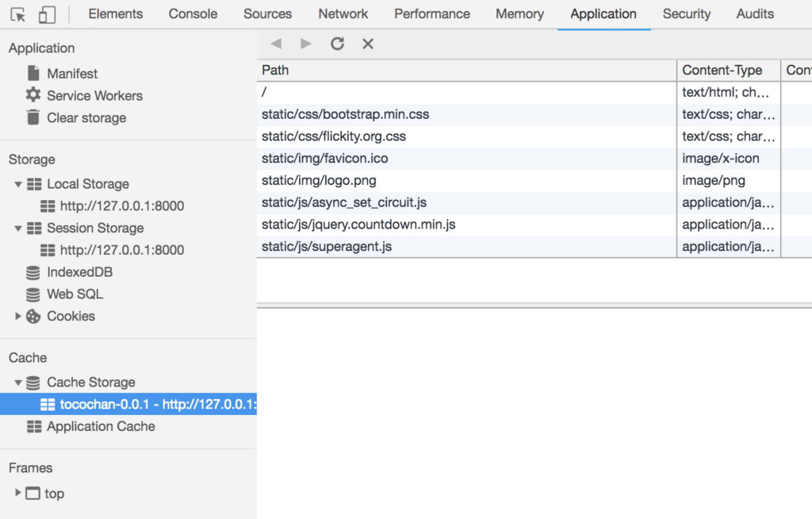
Task: Go to next page of cache entries
Action: (306, 44)
